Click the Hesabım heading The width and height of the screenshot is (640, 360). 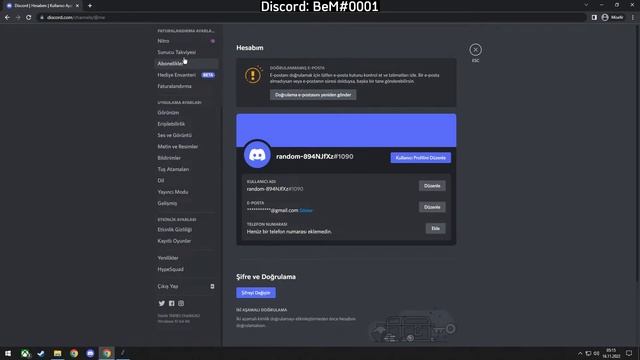pyautogui.click(x=250, y=48)
